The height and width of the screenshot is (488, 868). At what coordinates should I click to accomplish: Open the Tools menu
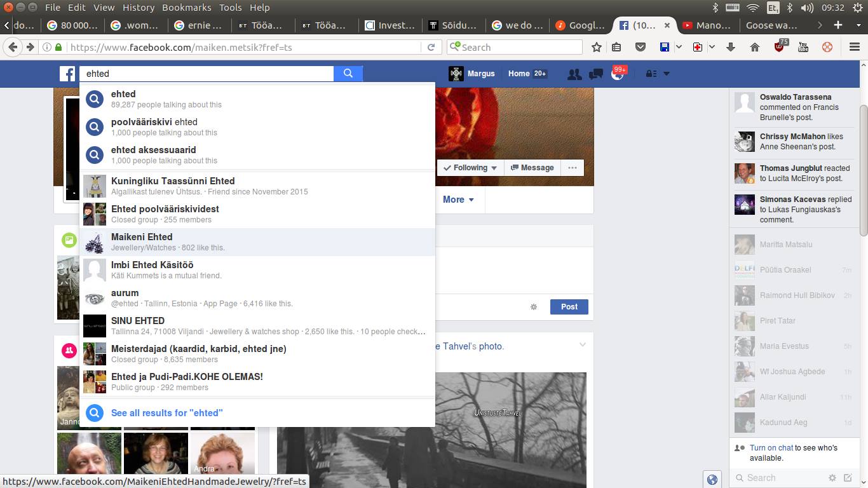coord(231,8)
